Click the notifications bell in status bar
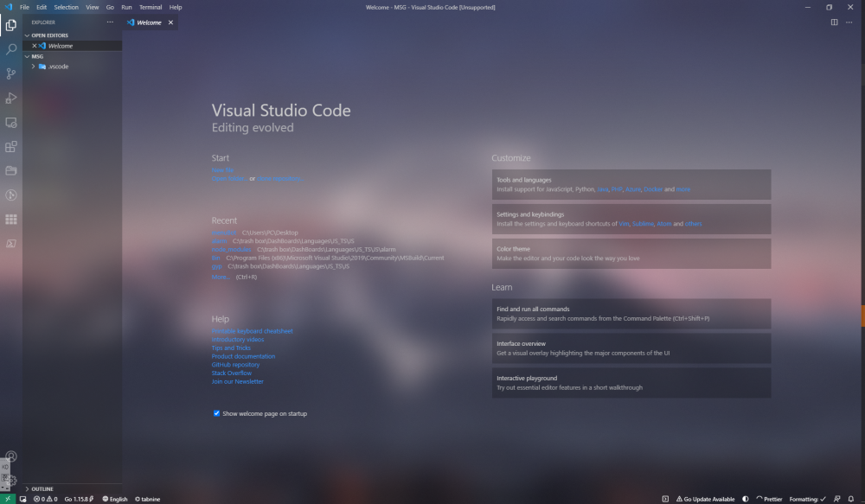This screenshot has width=865, height=504. [850, 499]
